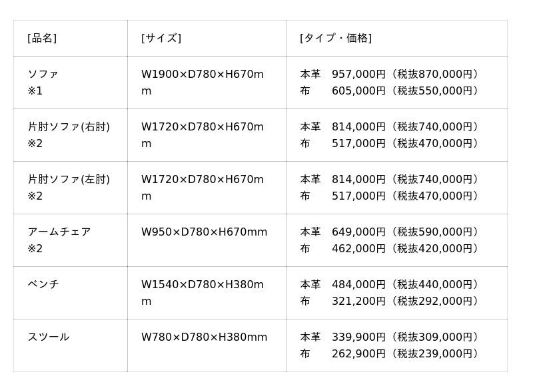Select the ソファ ※1 product name cell
The height and width of the screenshot is (392, 533).
tap(43, 83)
